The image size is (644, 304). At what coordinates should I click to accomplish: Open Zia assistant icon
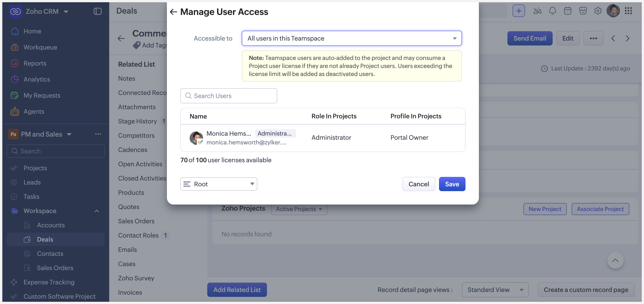537,11
